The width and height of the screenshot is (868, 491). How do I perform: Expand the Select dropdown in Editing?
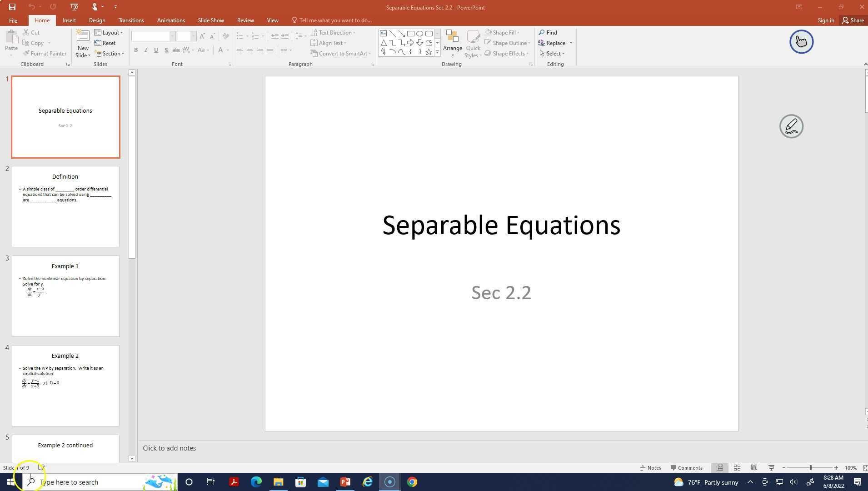point(552,54)
